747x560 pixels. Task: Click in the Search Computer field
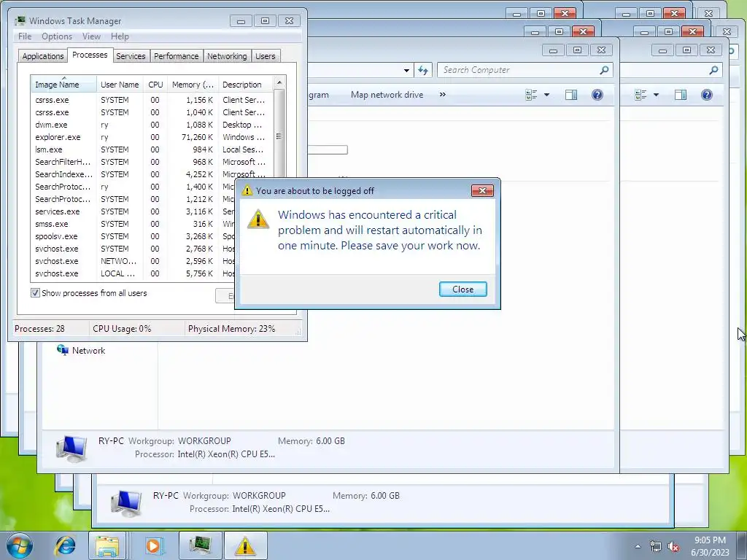point(524,70)
